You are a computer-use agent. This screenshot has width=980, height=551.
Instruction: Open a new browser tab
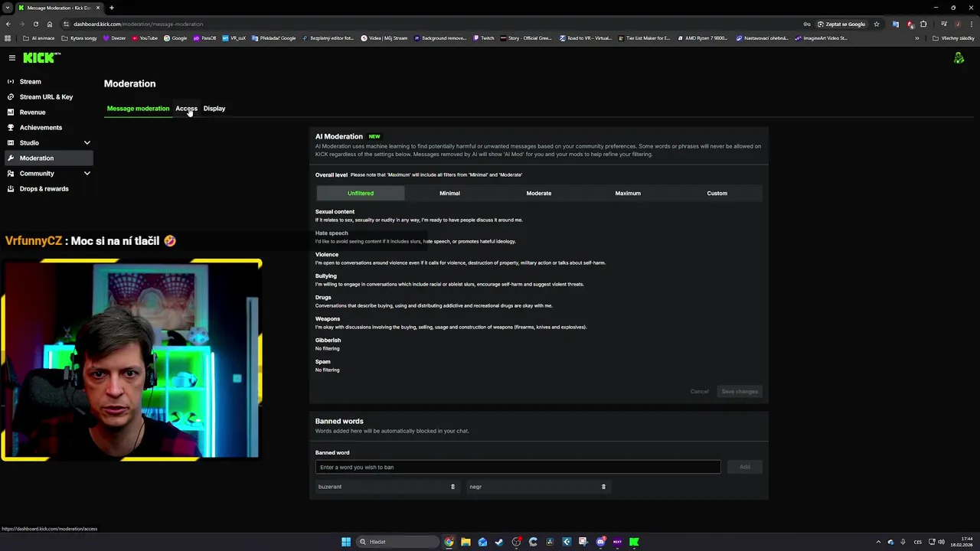[x=111, y=8]
